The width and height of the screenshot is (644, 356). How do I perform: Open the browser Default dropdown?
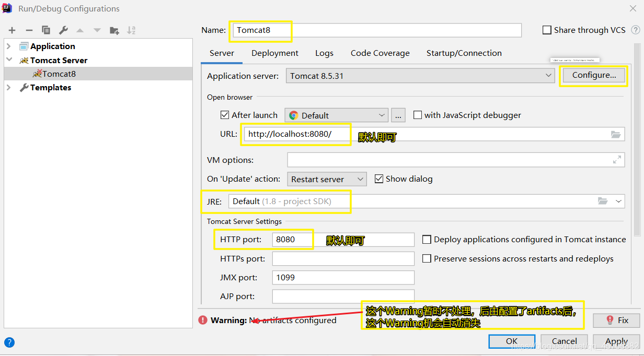pos(336,115)
